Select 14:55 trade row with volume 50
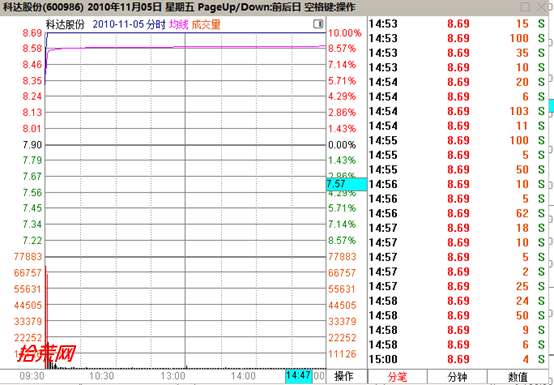The image size is (554, 385). pos(457,170)
